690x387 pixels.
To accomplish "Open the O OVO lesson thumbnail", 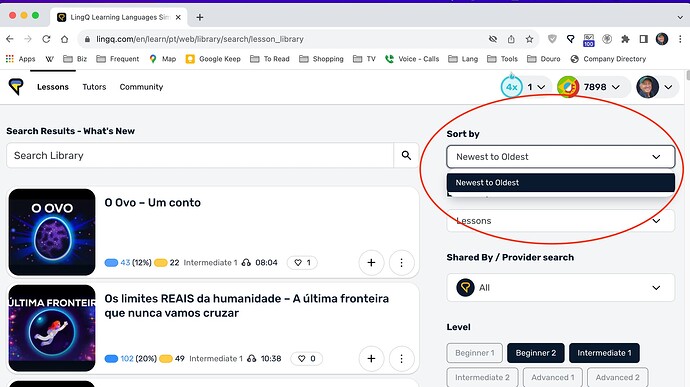I will 52,232.
